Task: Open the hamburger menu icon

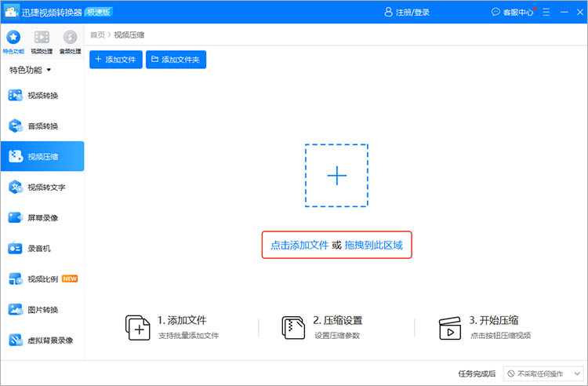Action: [546, 12]
